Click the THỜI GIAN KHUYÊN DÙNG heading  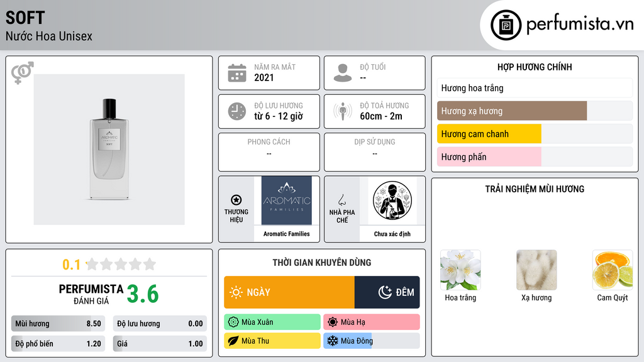coord(322,263)
